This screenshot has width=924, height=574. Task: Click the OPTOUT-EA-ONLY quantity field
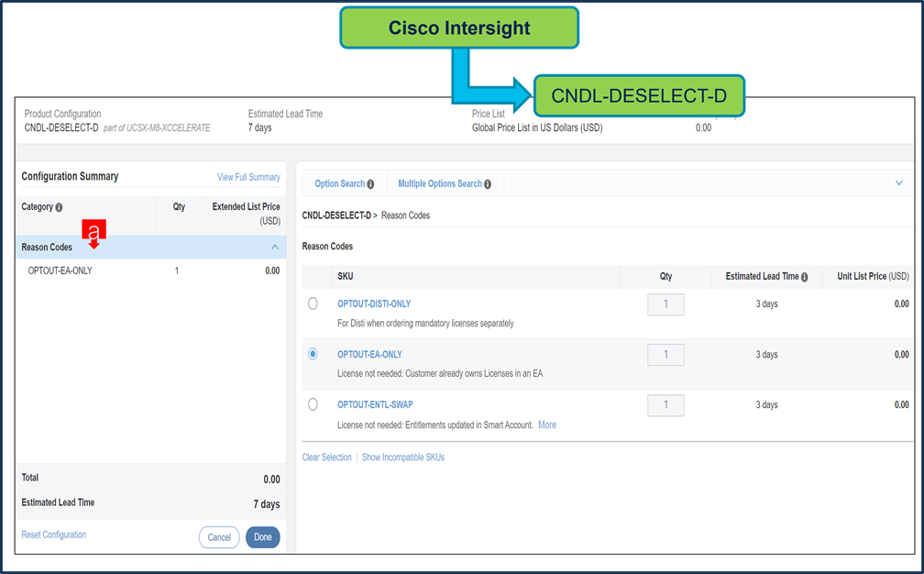pyautogui.click(x=665, y=355)
